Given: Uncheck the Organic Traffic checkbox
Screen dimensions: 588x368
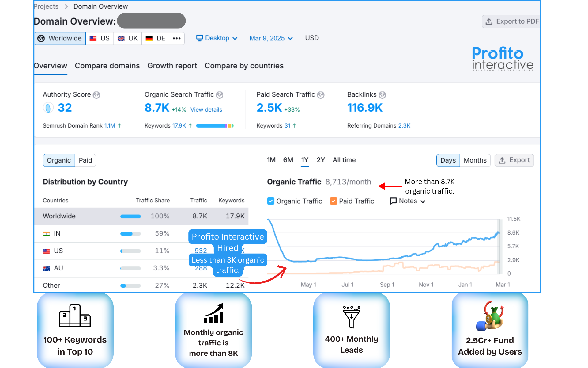Looking at the screenshot, I should [x=271, y=201].
